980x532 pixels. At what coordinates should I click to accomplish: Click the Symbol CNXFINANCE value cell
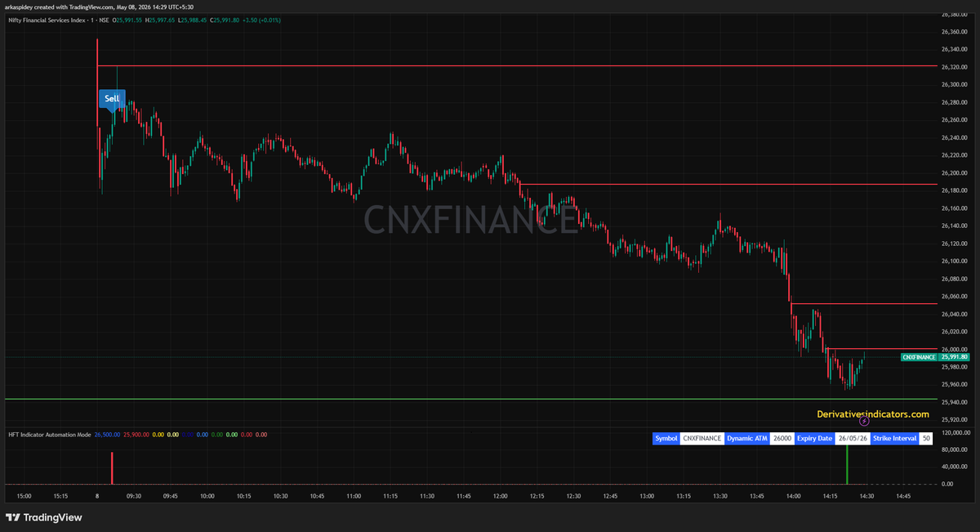pos(702,438)
